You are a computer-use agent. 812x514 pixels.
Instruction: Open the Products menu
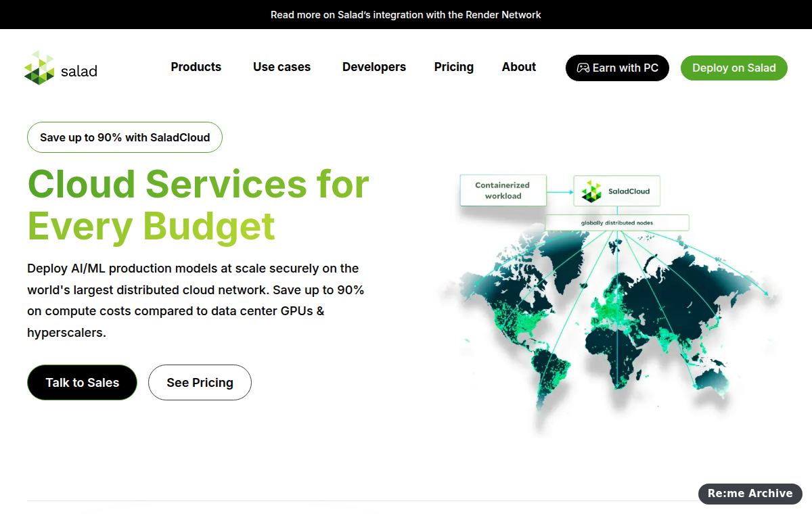(196, 67)
